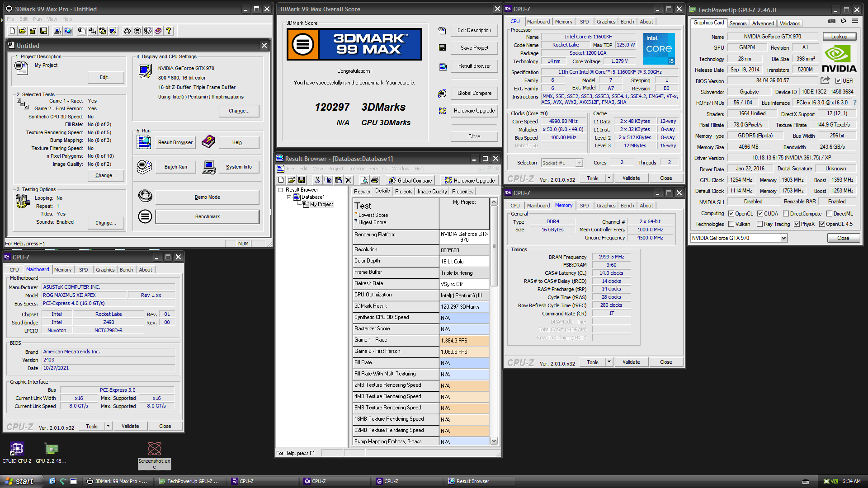The height and width of the screenshot is (488, 868).
Task: Expand the Higest Score row marker
Action: (356, 221)
